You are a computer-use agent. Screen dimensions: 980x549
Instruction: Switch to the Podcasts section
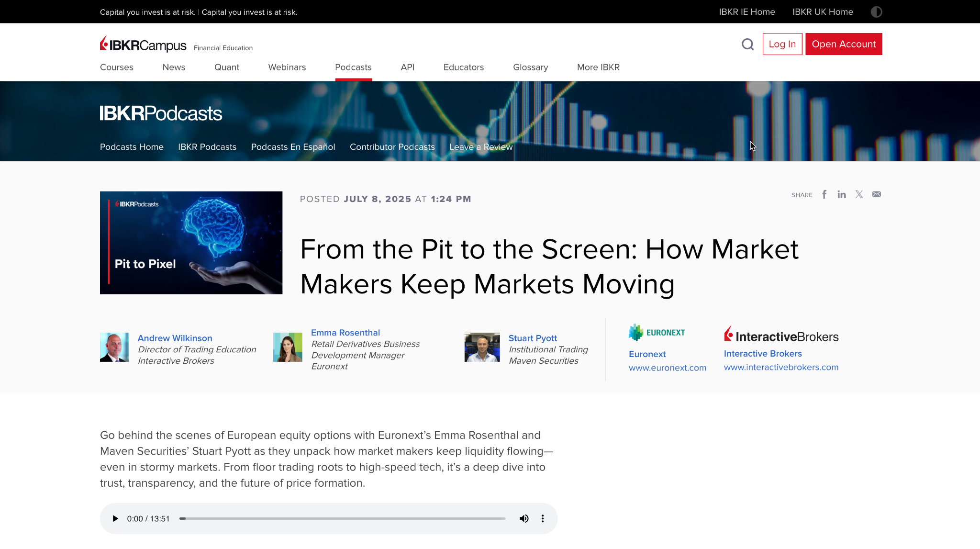[353, 67]
